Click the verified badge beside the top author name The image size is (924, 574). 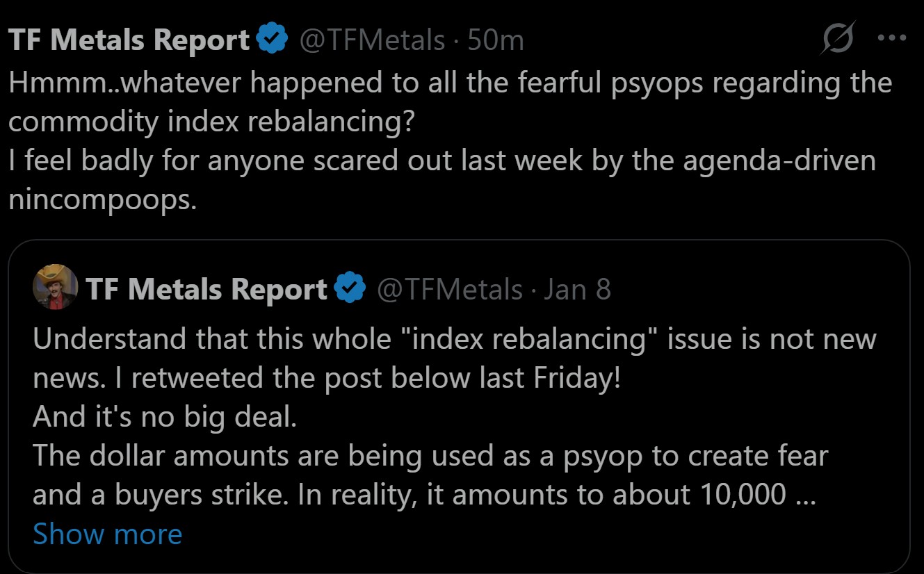point(273,40)
